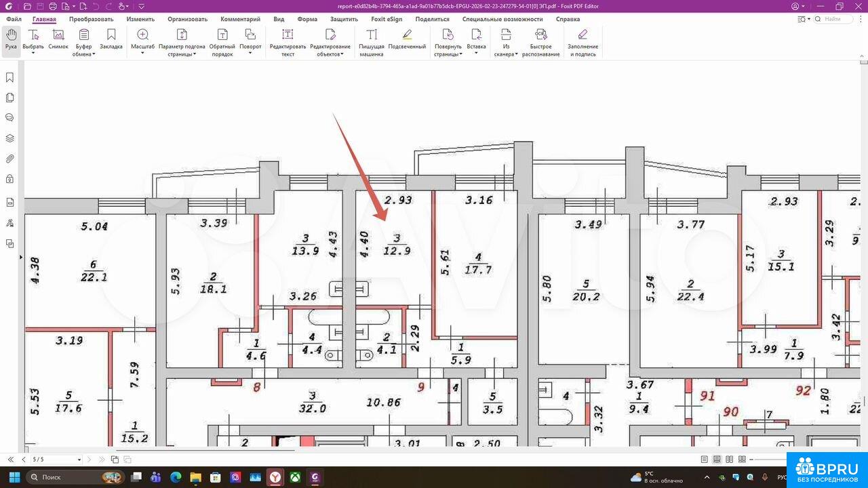Screen dimensions: 868x488
Task: Toggle two-page facing view
Action: pyautogui.click(x=729, y=460)
